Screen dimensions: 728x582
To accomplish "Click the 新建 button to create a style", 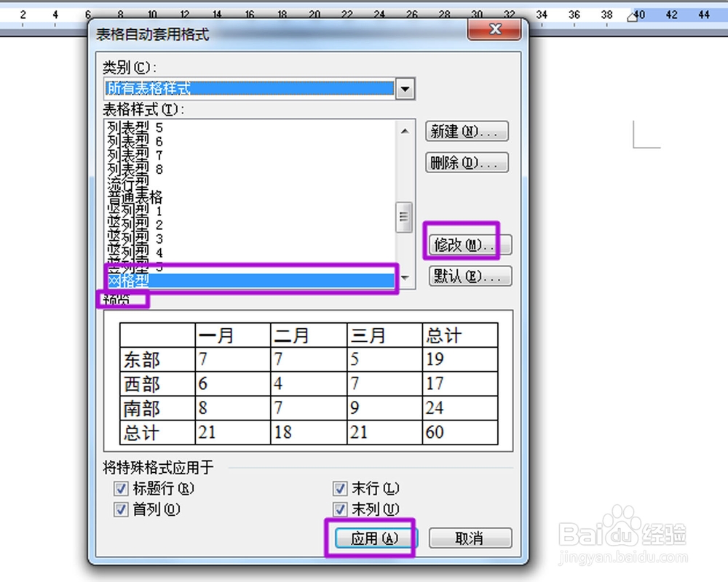I will pyautogui.click(x=467, y=132).
